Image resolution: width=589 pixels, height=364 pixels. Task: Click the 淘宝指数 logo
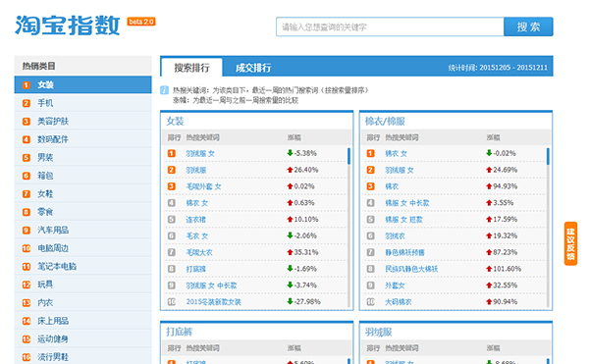(x=68, y=26)
